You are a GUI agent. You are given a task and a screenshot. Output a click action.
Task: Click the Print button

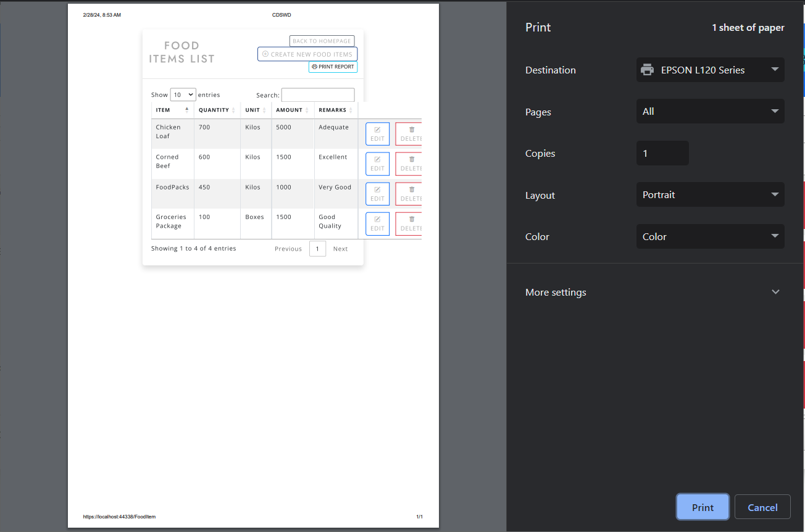pos(703,507)
